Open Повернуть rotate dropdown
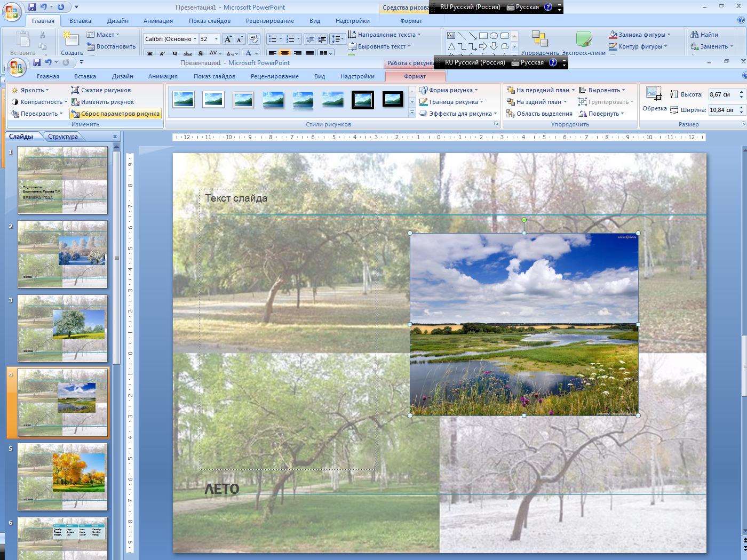Viewport: 747px width, 560px height. (601, 114)
